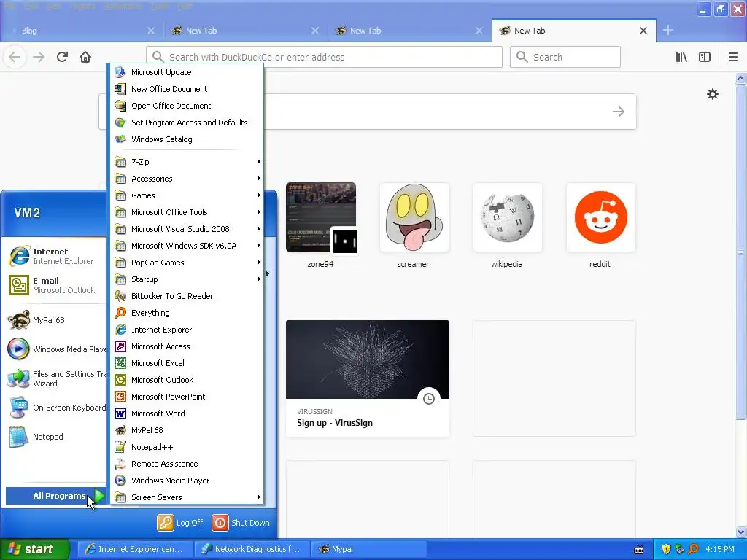Click the Shut Down button
This screenshot has height=560, width=747.
pos(241,523)
